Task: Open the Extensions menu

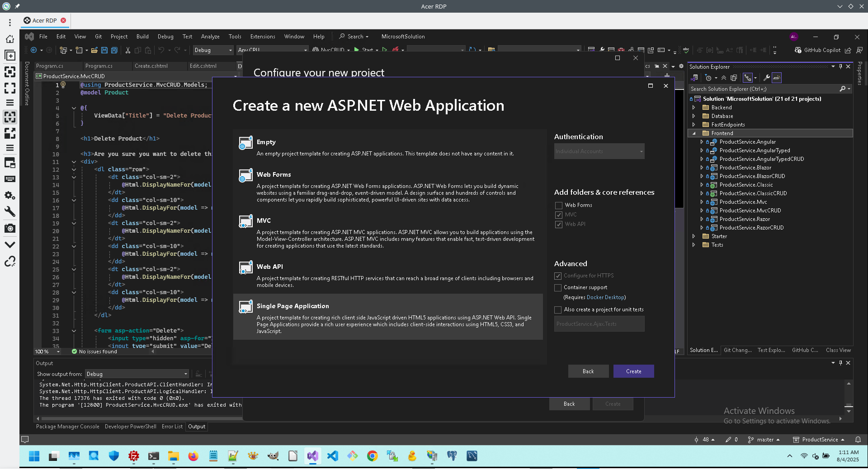Action: tap(263, 37)
